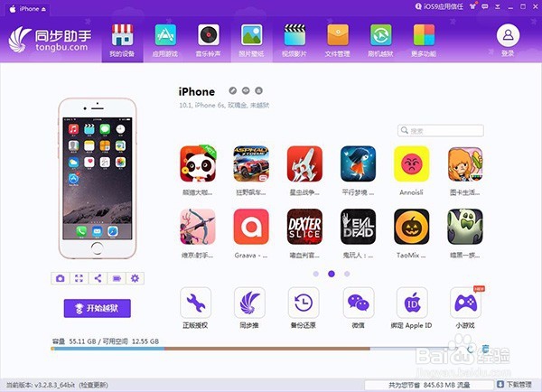Go to first app page dot
This screenshot has width=542, height=392.
point(315,274)
